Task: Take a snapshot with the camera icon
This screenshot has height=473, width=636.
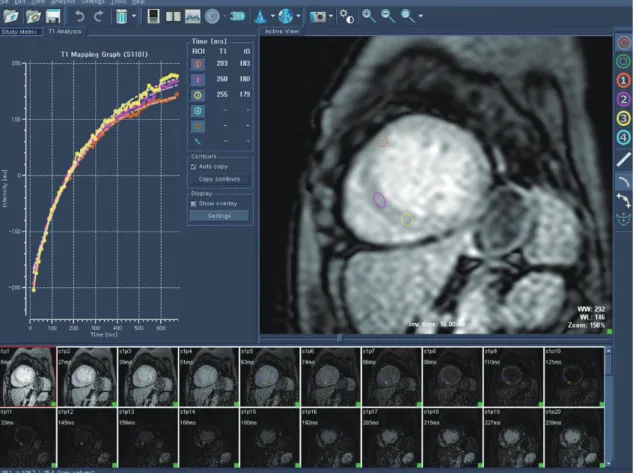Action: click(x=318, y=16)
